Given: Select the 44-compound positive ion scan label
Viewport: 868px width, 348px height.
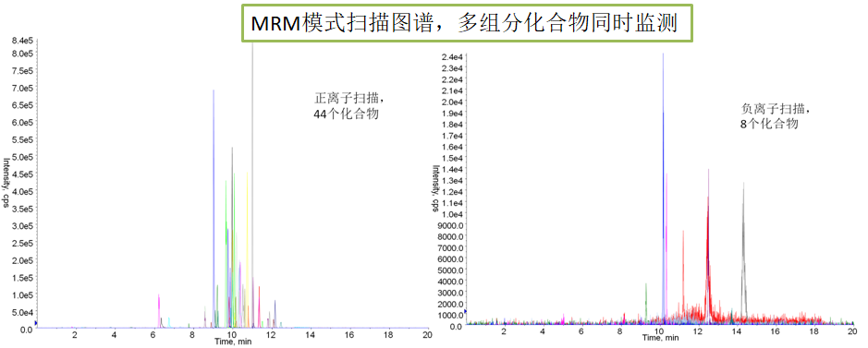Looking at the screenshot, I should [347, 106].
